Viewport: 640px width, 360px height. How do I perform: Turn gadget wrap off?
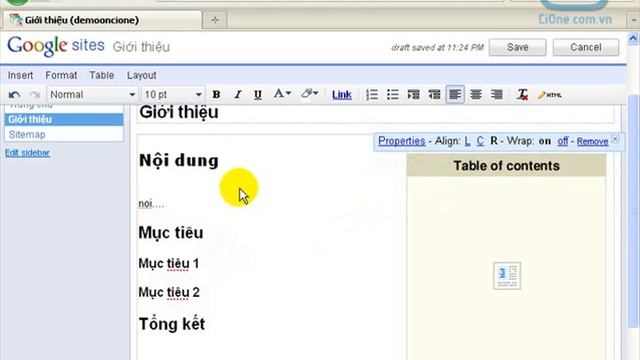pos(563,141)
